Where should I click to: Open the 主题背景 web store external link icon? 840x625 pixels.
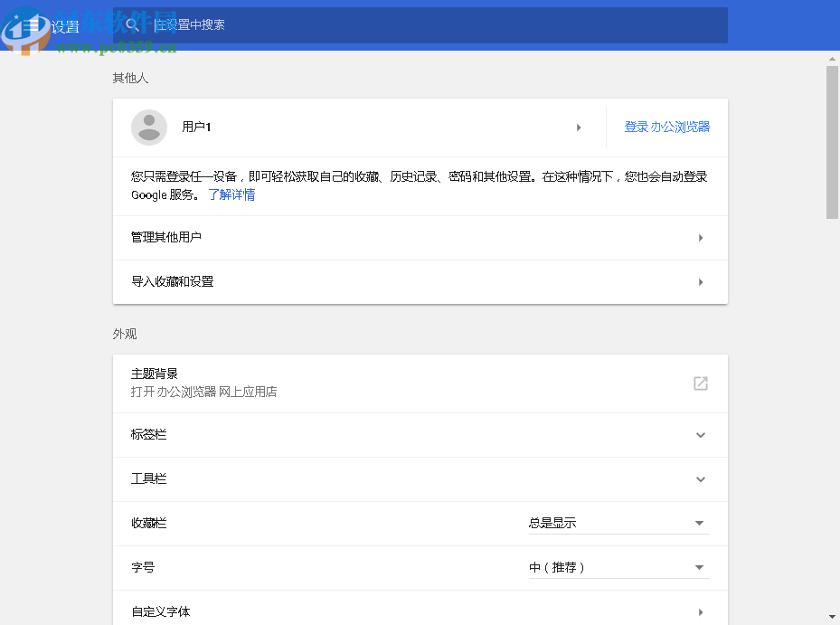[701, 383]
